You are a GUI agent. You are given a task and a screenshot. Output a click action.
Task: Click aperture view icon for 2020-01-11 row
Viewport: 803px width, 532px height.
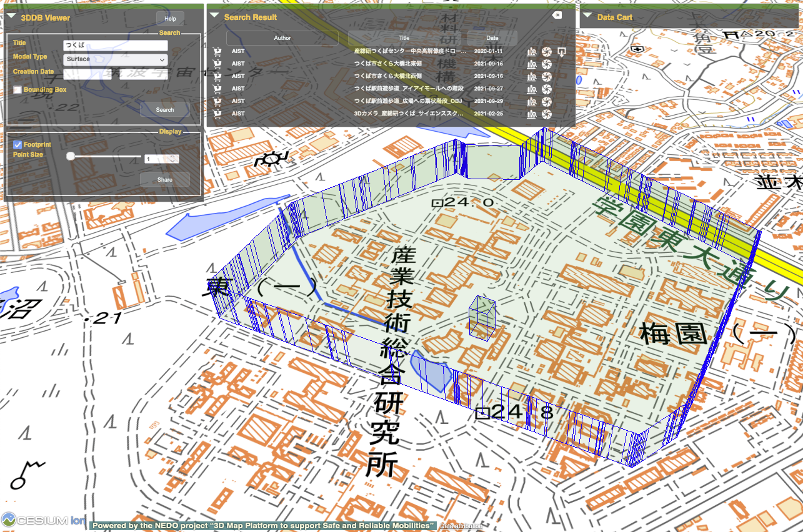pyautogui.click(x=546, y=51)
